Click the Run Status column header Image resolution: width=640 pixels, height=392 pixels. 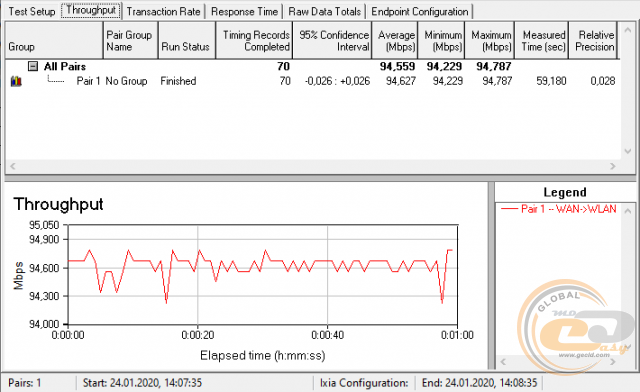[x=187, y=40]
